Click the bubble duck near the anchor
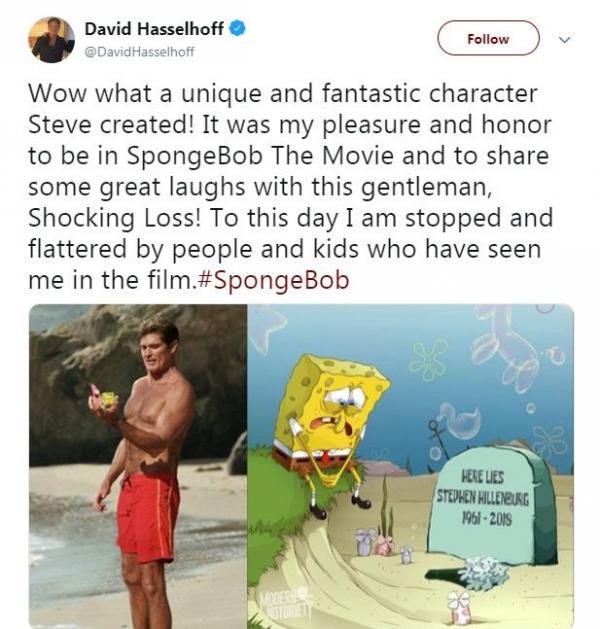600x629 pixels. pos(461,420)
